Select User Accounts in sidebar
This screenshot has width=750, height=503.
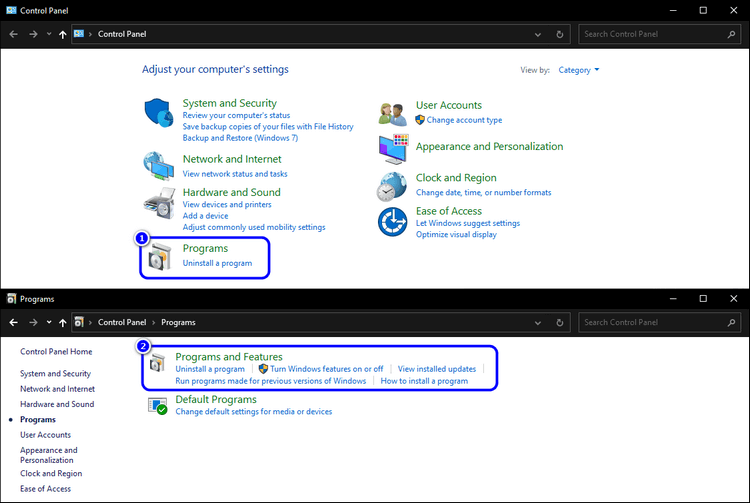tap(45, 435)
